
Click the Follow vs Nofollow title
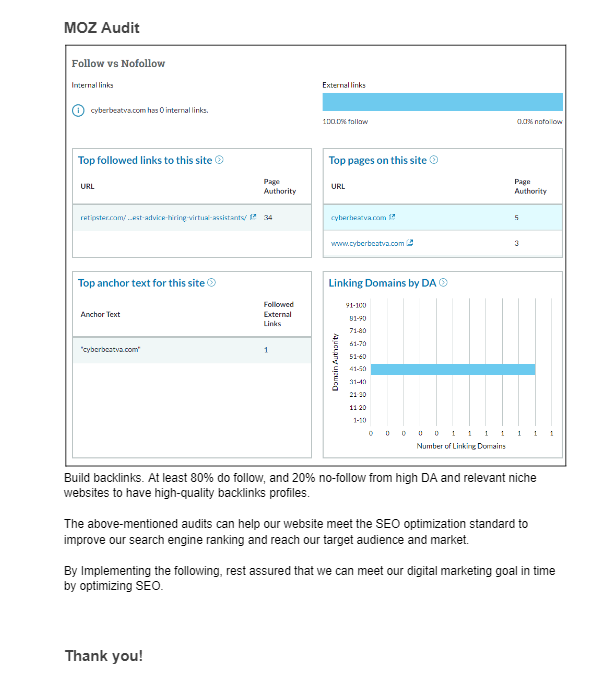coord(118,64)
